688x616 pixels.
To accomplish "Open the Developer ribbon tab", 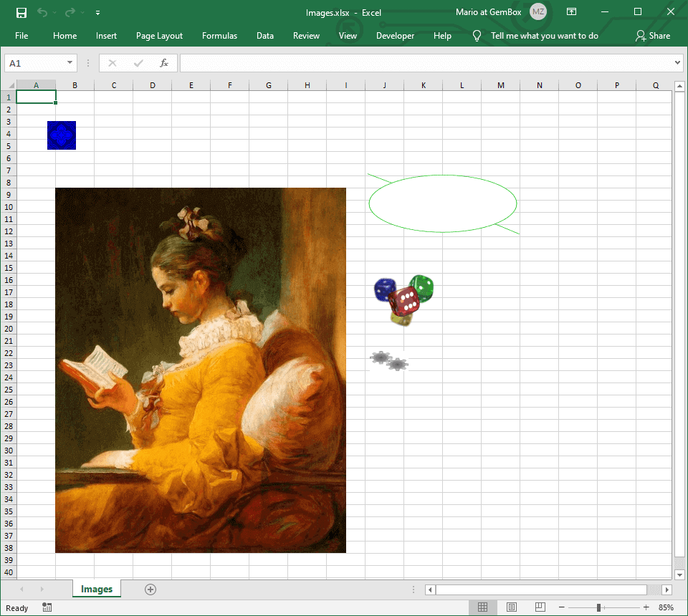I will [x=395, y=36].
